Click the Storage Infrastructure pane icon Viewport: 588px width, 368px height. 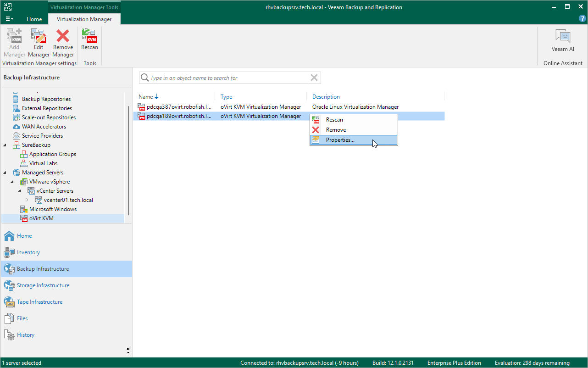point(9,285)
